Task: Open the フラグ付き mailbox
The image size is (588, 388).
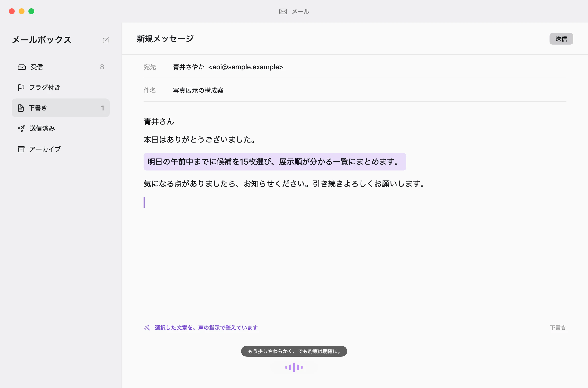Action: pyautogui.click(x=61, y=87)
